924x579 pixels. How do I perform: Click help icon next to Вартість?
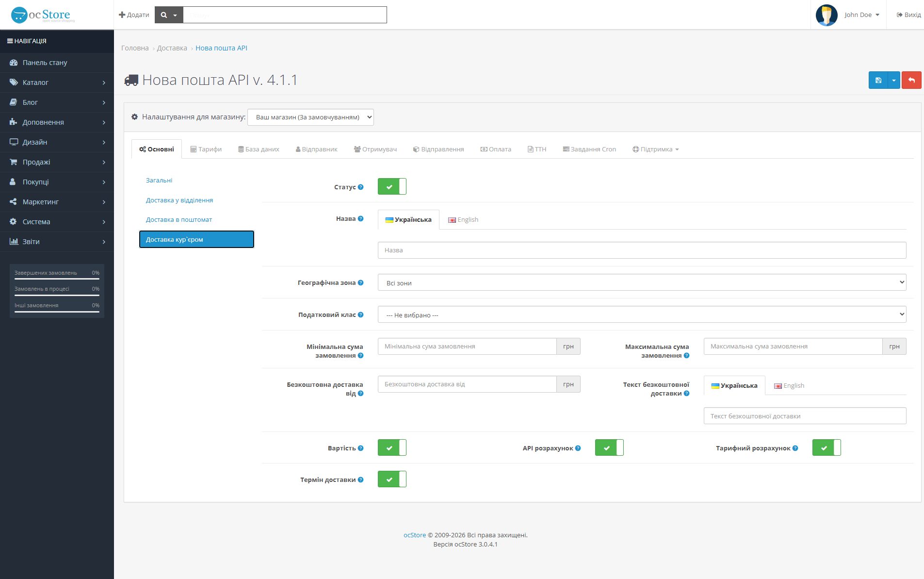pos(360,448)
